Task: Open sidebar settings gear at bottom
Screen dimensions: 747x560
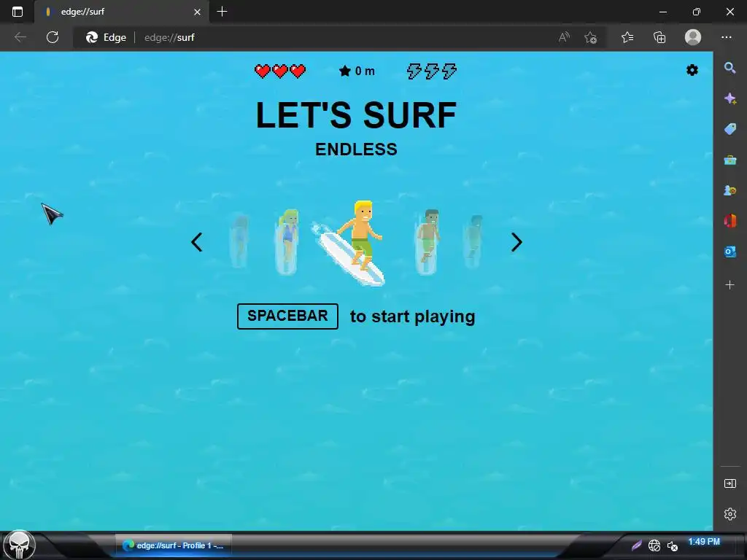Action: pyautogui.click(x=729, y=514)
